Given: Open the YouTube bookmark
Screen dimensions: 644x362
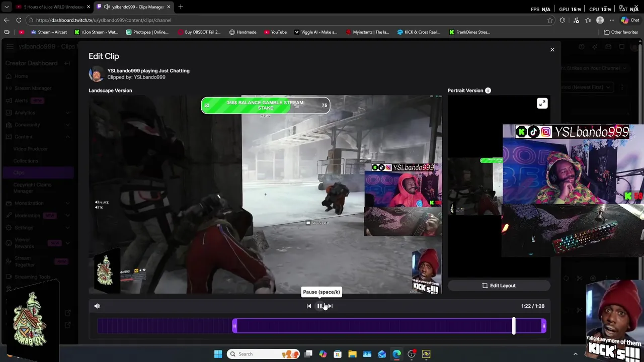Looking at the screenshot, I should click(x=275, y=32).
